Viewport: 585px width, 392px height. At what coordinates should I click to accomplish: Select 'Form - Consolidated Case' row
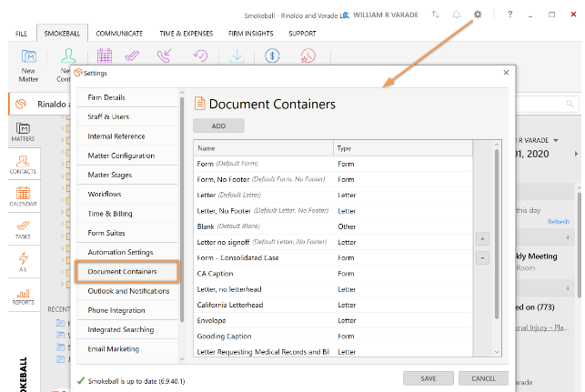tap(333, 257)
